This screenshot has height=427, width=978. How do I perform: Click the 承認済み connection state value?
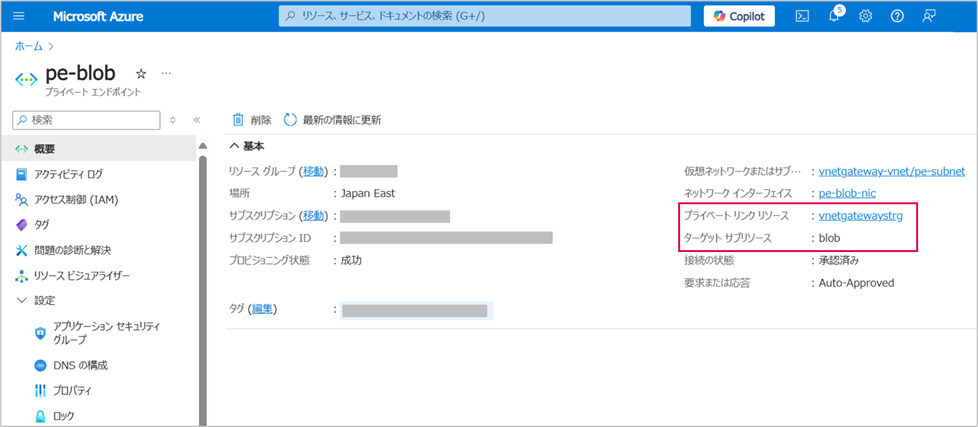(x=840, y=261)
